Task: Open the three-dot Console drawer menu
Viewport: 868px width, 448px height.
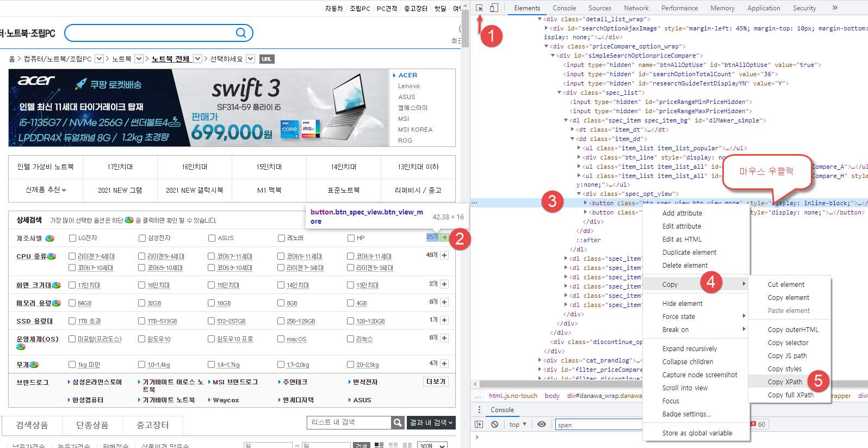Action: tap(479, 409)
